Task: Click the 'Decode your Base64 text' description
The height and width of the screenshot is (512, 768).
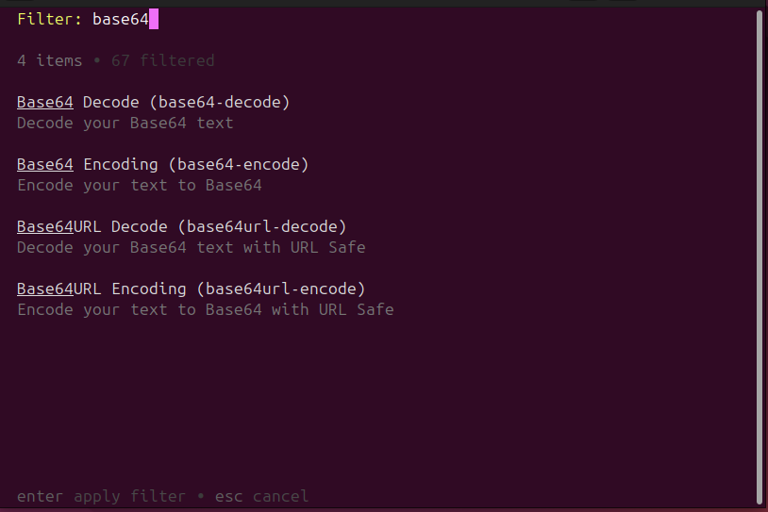Action: 125,123
